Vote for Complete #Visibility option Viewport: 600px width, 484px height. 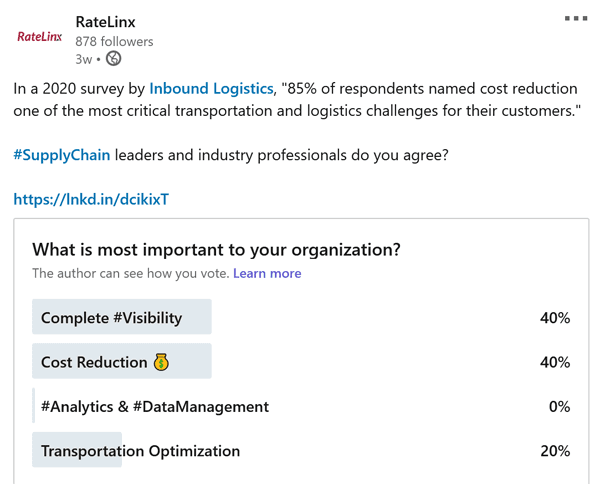tap(112, 318)
